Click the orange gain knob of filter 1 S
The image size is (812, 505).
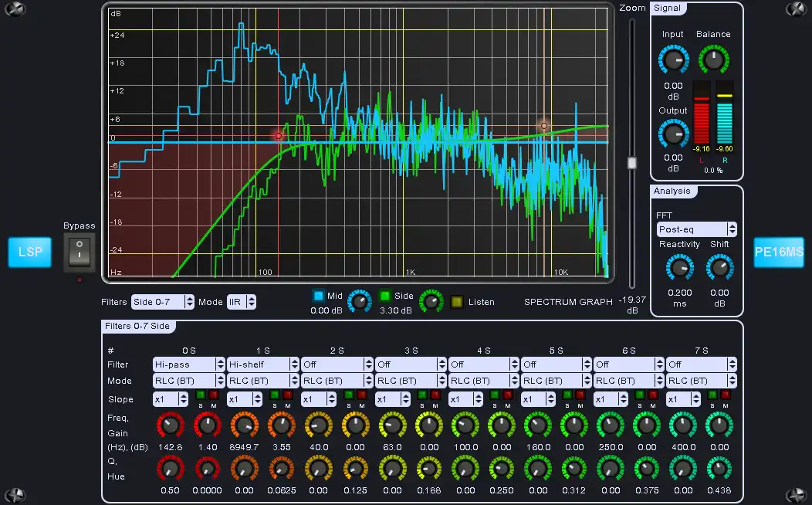[281, 425]
